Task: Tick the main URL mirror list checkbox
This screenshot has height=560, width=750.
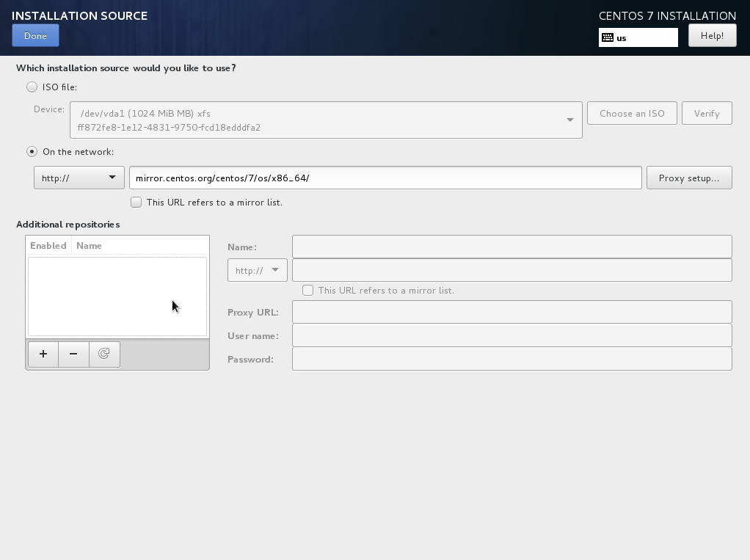Action: pos(136,203)
